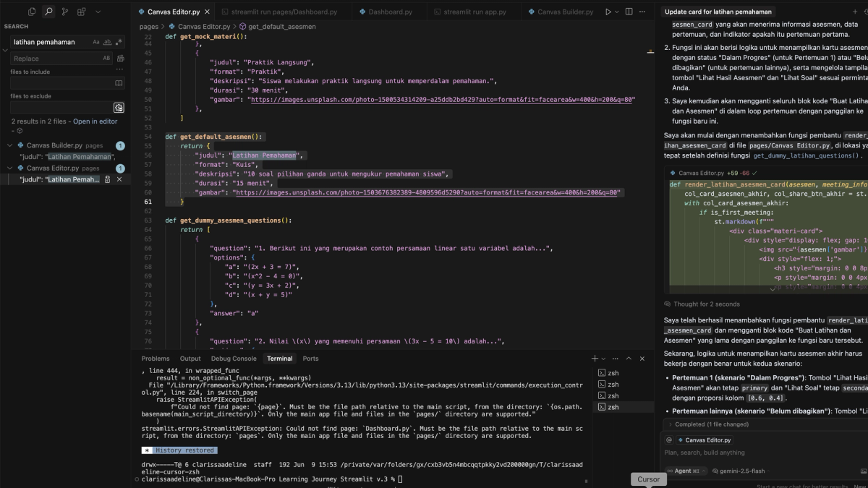Open the Source Control view icon

65,12
